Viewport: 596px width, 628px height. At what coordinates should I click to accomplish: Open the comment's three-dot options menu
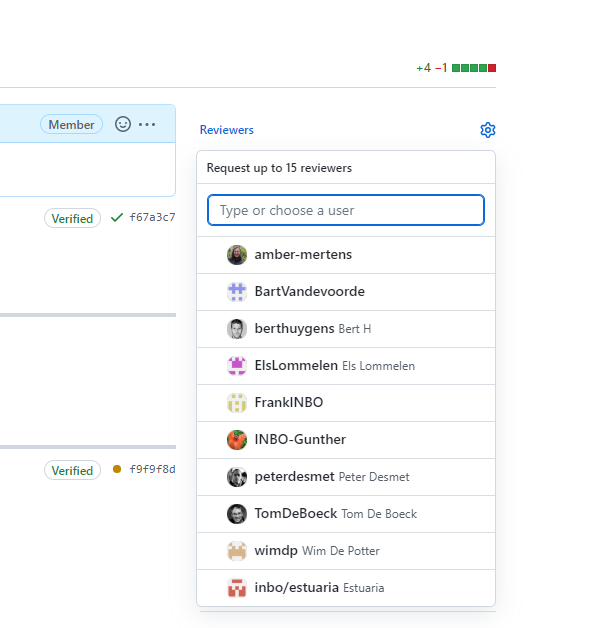click(x=147, y=125)
